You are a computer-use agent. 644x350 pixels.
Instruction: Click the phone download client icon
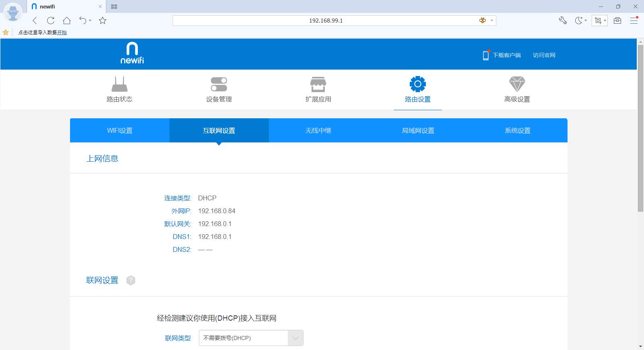(x=486, y=55)
